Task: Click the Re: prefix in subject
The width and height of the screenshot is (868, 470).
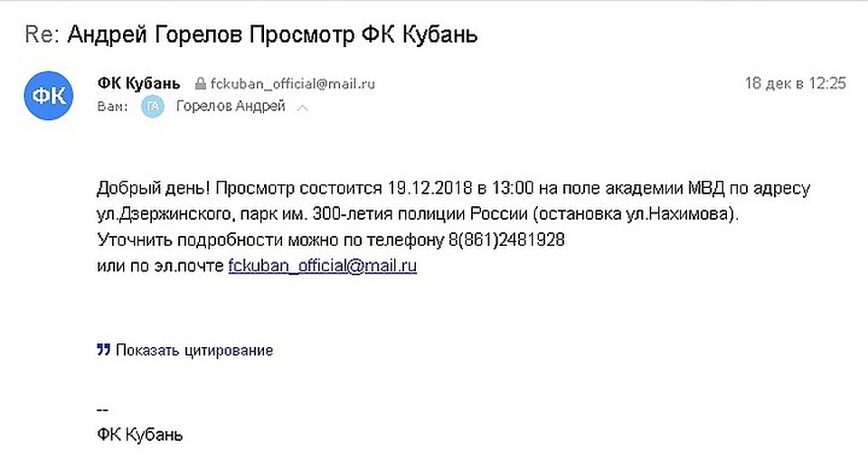Action: tap(42, 34)
